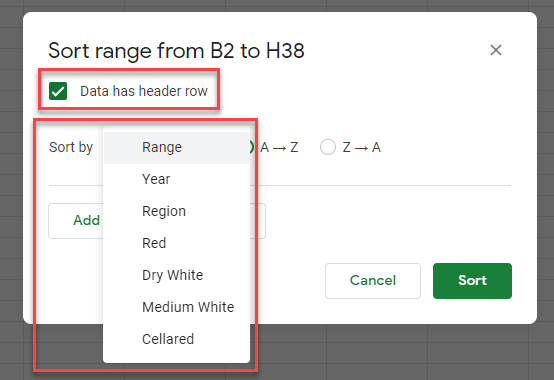Select A → Z sort order
The height and width of the screenshot is (380, 554).
[252, 147]
